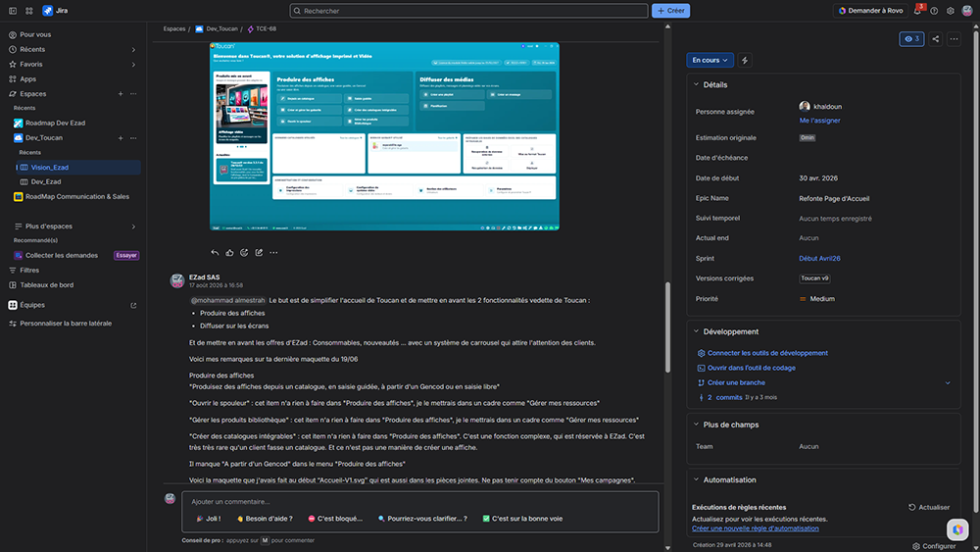Image resolution: width=980 pixels, height=552 pixels.
Task: Click the Ajouter un commentaire field
Action: point(420,501)
